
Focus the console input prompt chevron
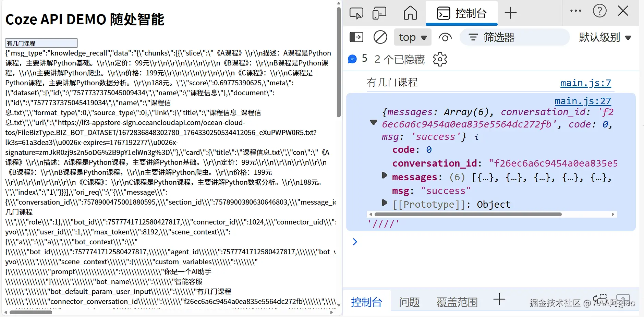(355, 242)
